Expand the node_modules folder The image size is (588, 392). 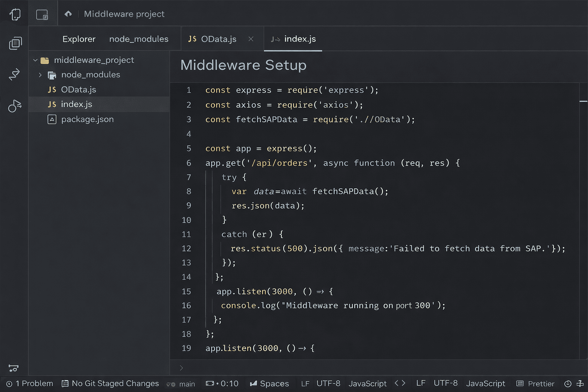[40, 75]
